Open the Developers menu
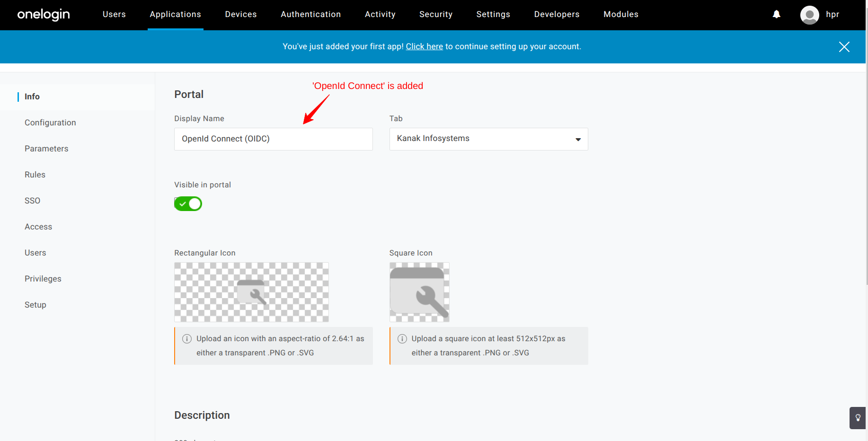This screenshot has height=441, width=868. [x=557, y=14]
